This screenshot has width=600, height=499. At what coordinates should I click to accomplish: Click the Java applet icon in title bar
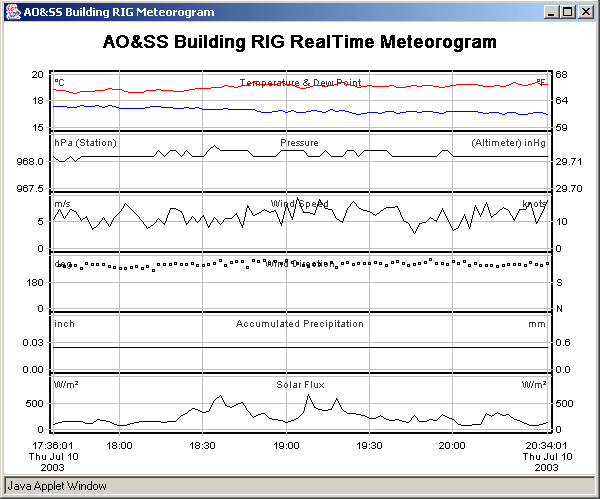pos(12,12)
